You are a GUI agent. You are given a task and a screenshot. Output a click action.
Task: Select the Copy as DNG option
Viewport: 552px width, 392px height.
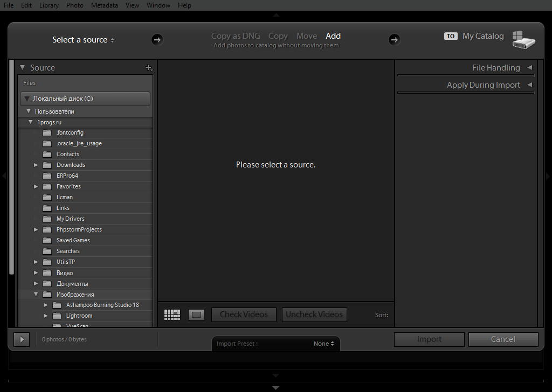point(235,36)
